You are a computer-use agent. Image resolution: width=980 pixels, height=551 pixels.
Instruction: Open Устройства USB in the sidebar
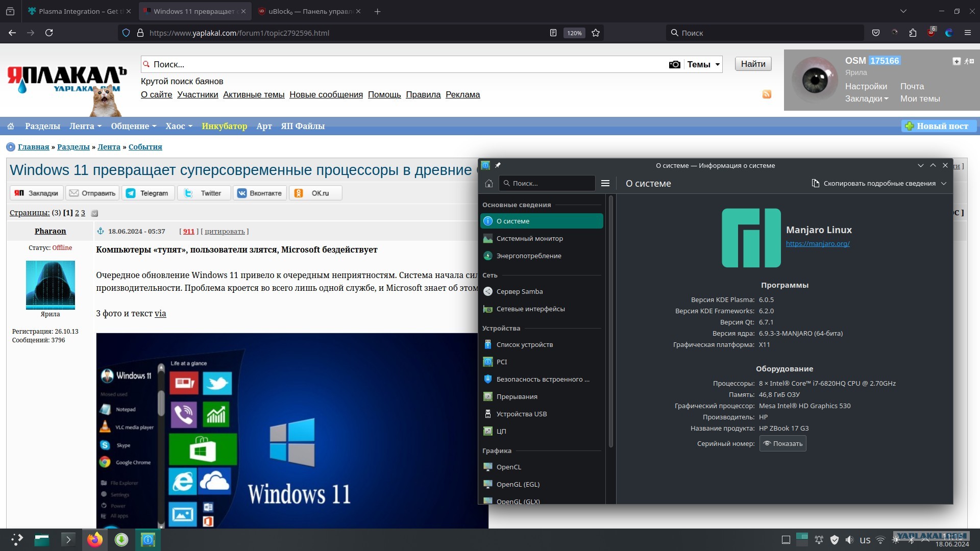coord(542,414)
